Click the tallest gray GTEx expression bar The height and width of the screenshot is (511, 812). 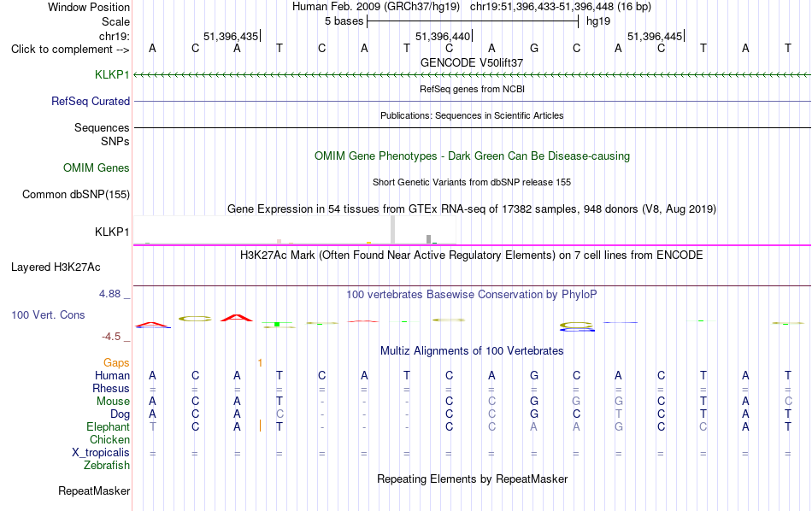[392, 229]
